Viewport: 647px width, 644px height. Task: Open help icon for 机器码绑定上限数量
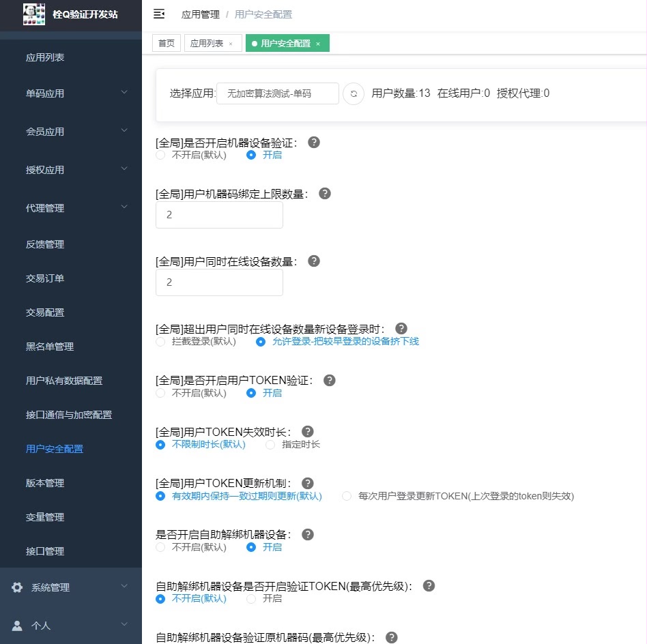(325, 194)
